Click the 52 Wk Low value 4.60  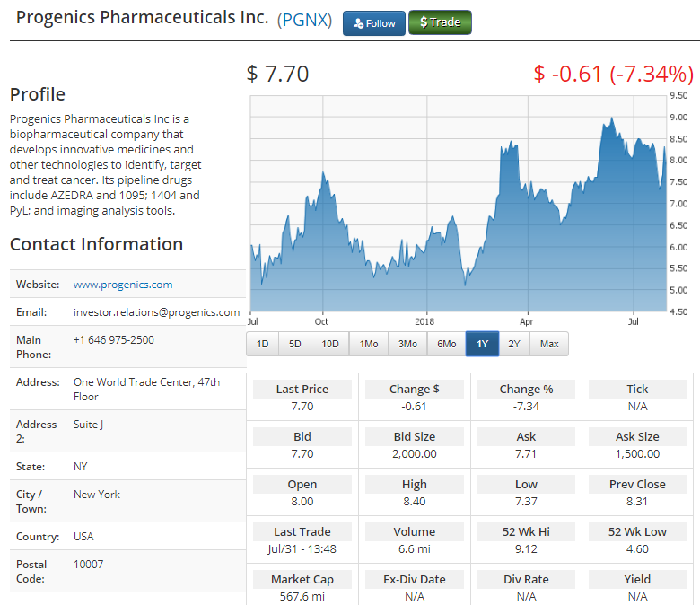637,549
